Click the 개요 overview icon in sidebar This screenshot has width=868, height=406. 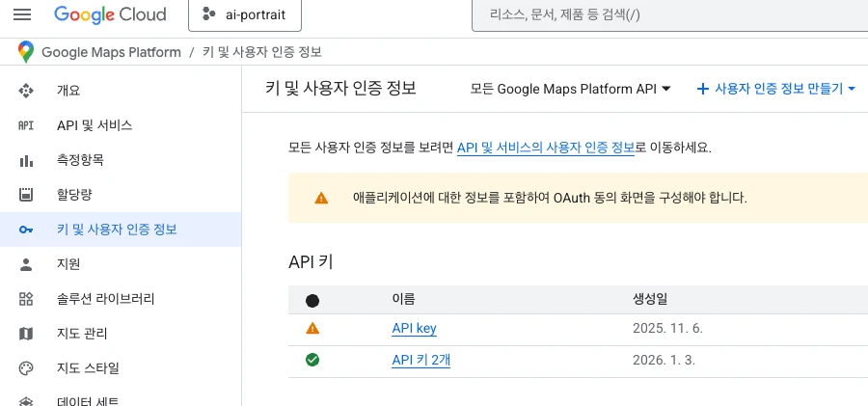pos(26,91)
